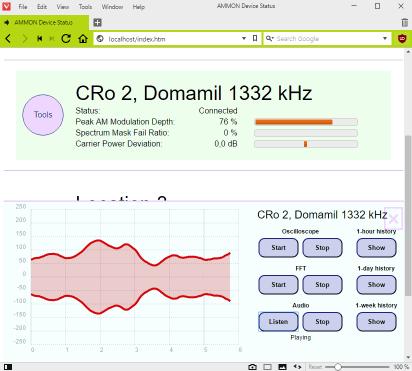Stop the Oscilloscope

(x=322, y=248)
